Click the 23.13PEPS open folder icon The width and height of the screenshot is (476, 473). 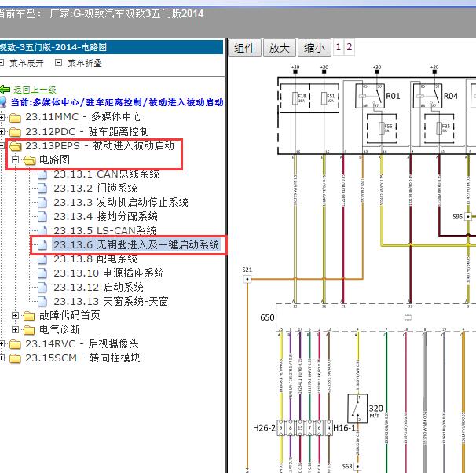[16, 146]
